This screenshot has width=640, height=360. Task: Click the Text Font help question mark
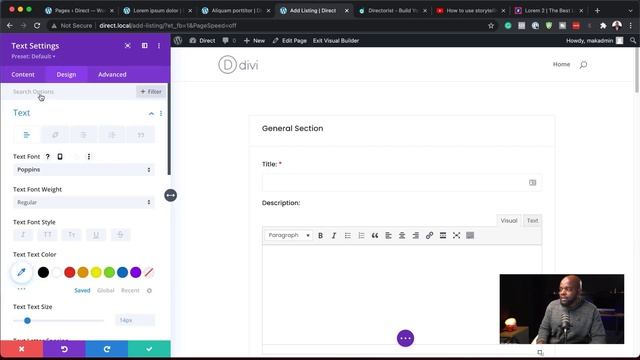click(48, 157)
